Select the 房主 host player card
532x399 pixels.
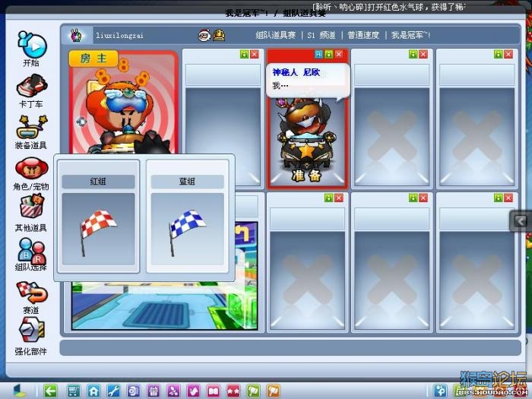[123, 103]
